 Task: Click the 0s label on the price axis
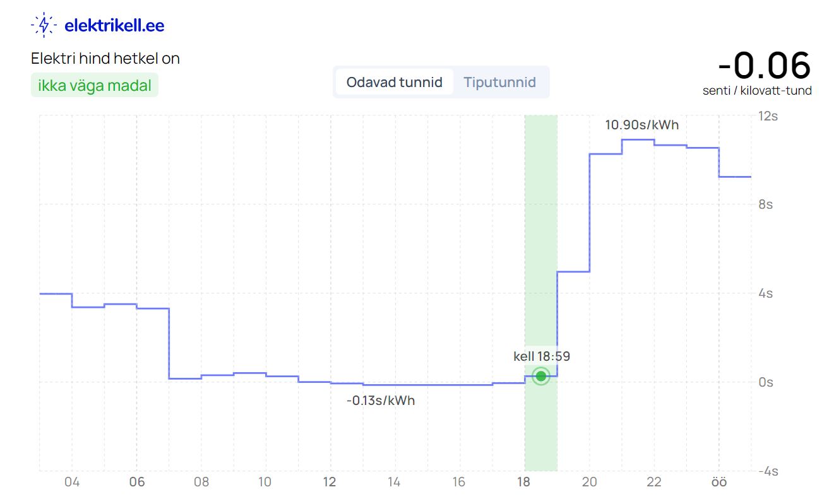click(x=766, y=382)
